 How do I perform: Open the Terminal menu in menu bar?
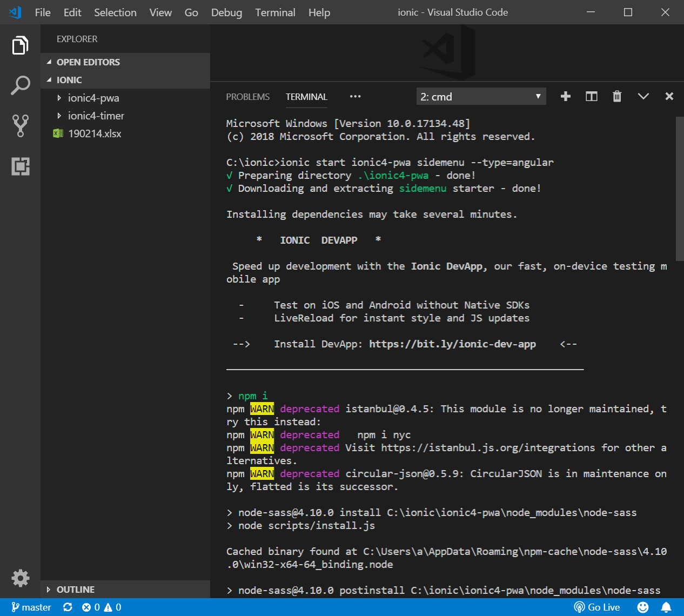pyautogui.click(x=275, y=12)
